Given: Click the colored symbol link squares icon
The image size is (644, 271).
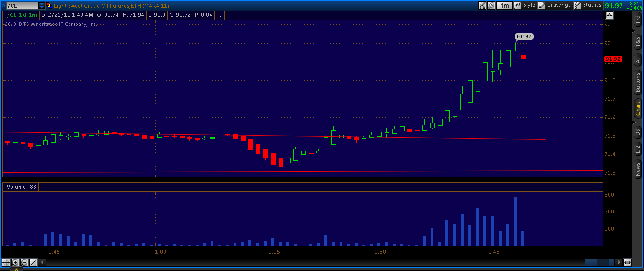Looking at the screenshot, I should 49,6.
